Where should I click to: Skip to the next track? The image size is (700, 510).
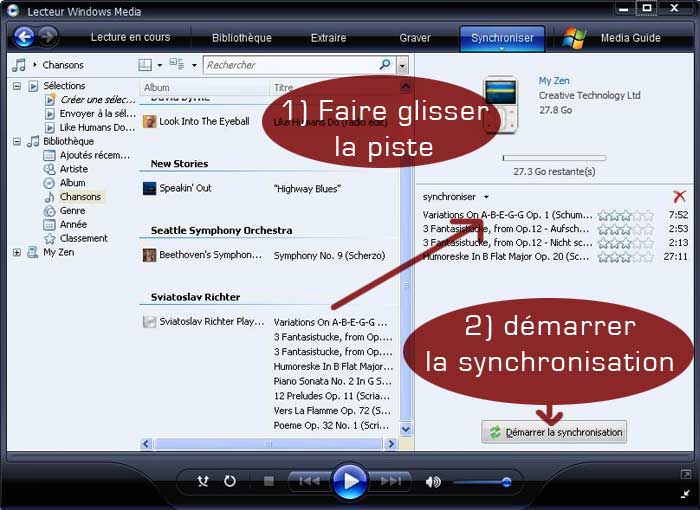point(390,481)
